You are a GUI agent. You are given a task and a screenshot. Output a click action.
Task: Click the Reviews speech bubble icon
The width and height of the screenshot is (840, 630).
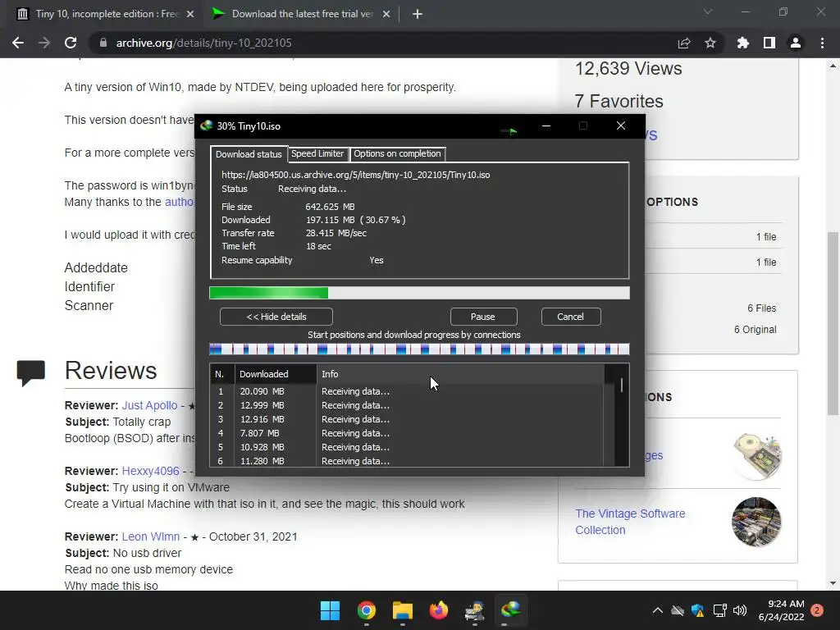31,373
